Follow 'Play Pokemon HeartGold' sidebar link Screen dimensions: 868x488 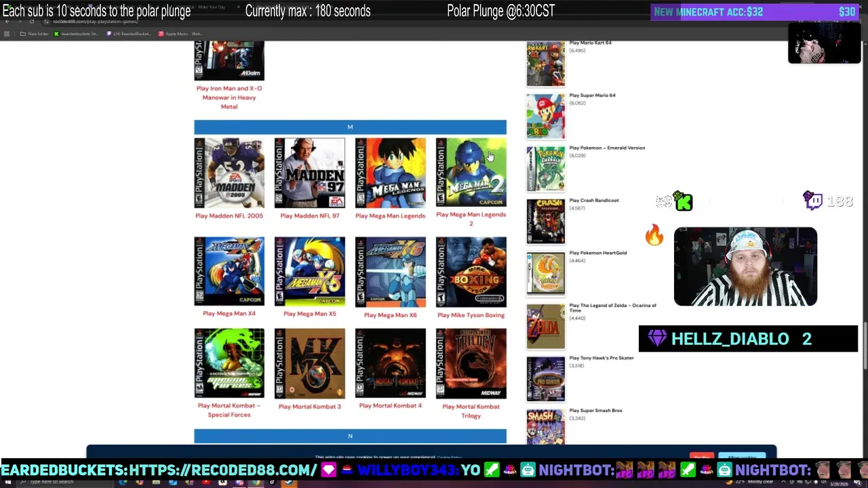pyautogui.click(x=597, y=253)
